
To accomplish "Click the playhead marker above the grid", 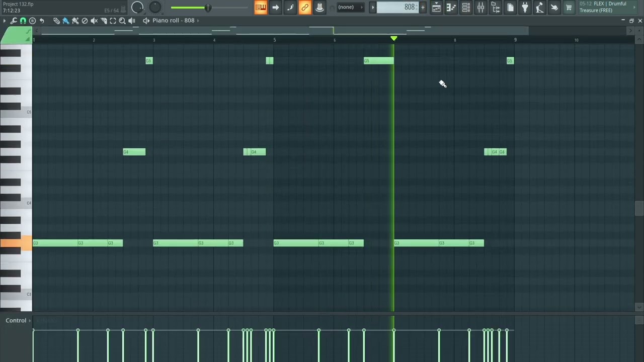I will (x=394, y=39).
